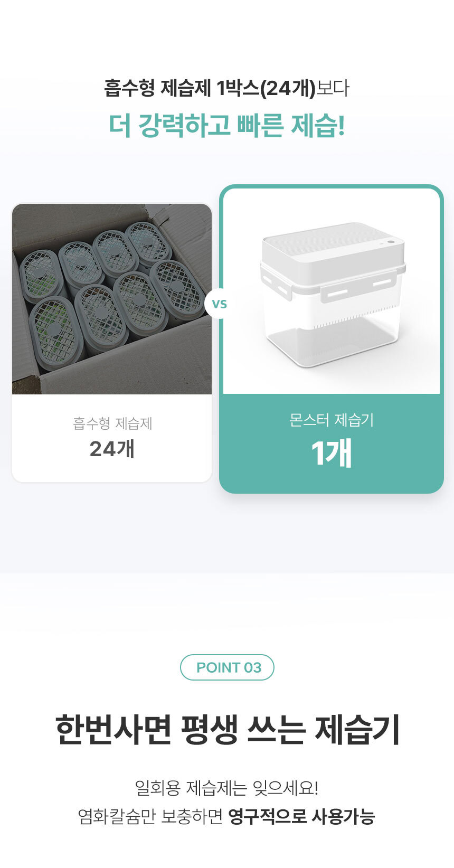454x868 pixels.
Task: Click the 흡수형 제습제 caption
Action: (x=112, y=423)
